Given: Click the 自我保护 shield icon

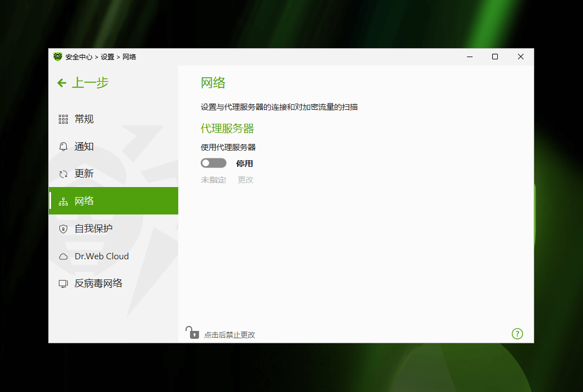Looking at the screenshot, I should coord(63,229).
